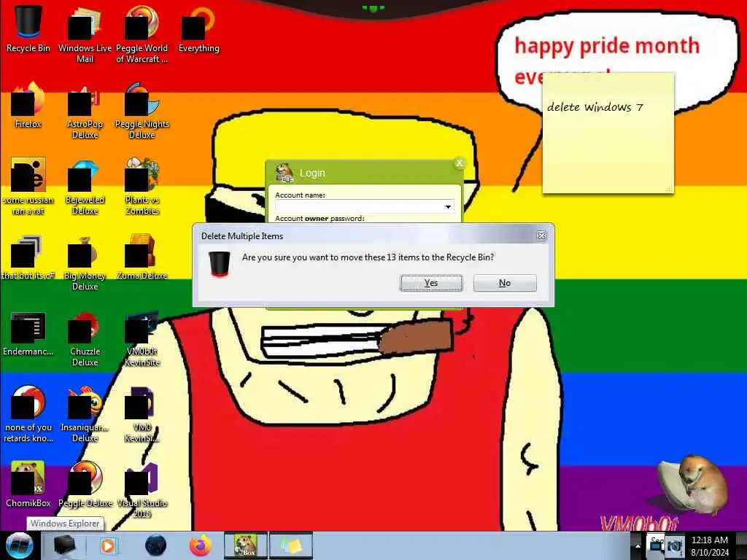Image resolution: width=747 pixels, height=560 pixels.
Task: Select AstroPop Deluxe desktop icon
Action: (85, 111)
